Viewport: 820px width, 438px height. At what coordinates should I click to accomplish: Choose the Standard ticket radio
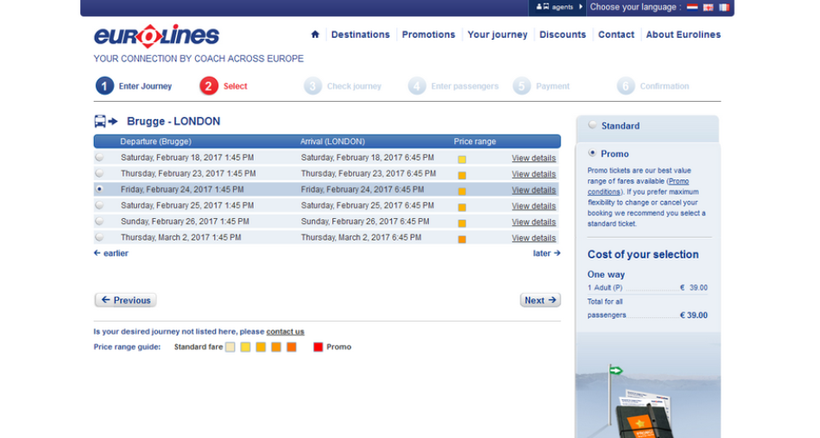592,124
